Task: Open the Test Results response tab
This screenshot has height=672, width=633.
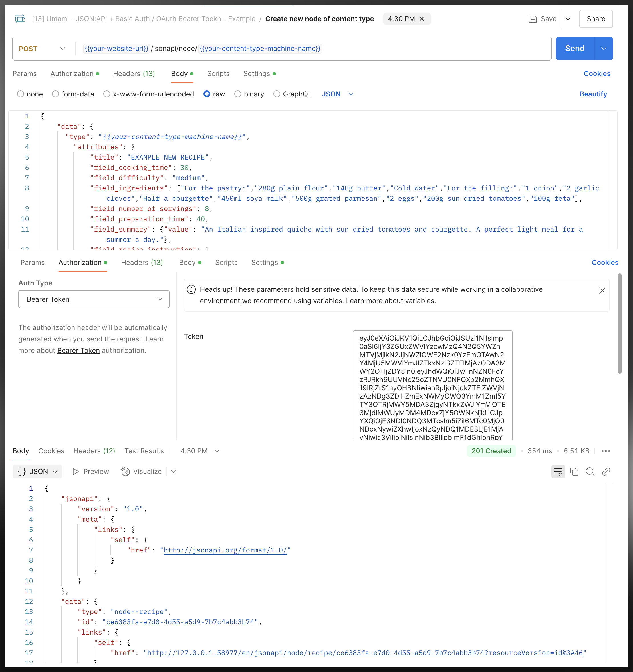Action: (x=144, y=451)
